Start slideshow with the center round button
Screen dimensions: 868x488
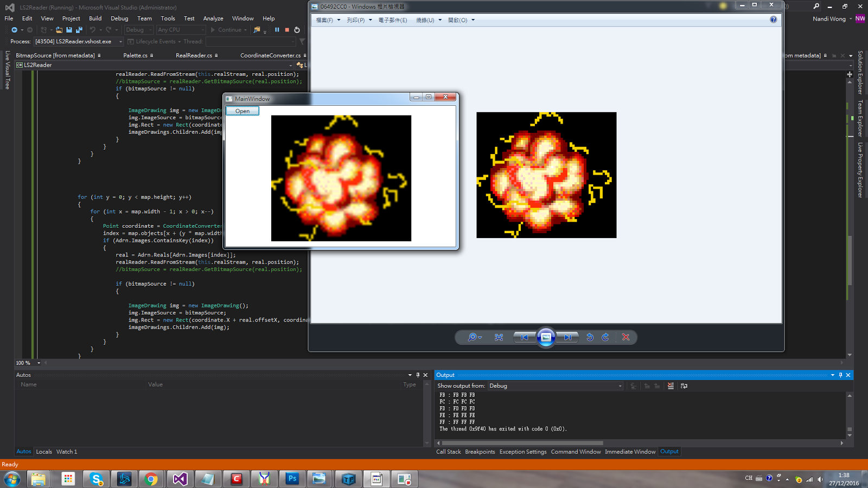point(546,337)
